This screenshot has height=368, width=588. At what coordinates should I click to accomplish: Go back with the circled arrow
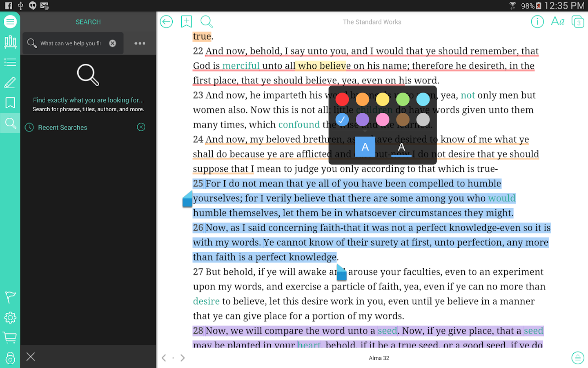pyautogui.click(x=166, y=22)
